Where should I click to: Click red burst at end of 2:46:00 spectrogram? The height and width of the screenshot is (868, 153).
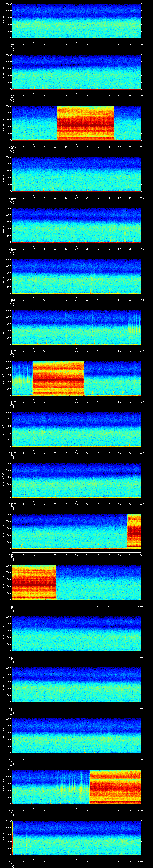[134, 531]
